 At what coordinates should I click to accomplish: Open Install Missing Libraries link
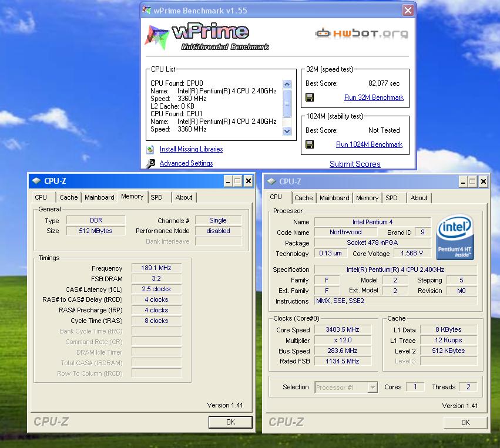click(192, 149)
